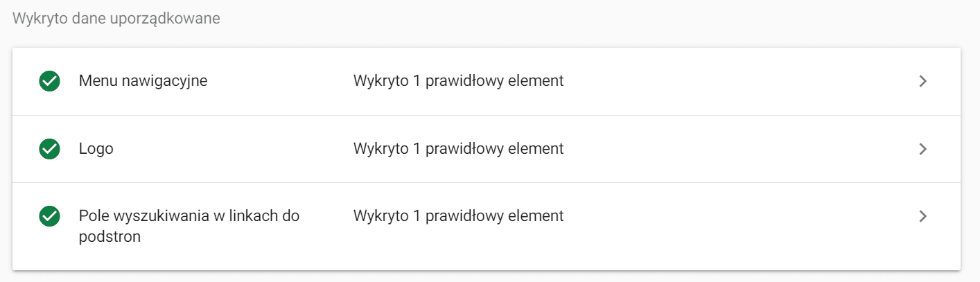
Task: Select the Logo label text
Action: pos(96,149)
